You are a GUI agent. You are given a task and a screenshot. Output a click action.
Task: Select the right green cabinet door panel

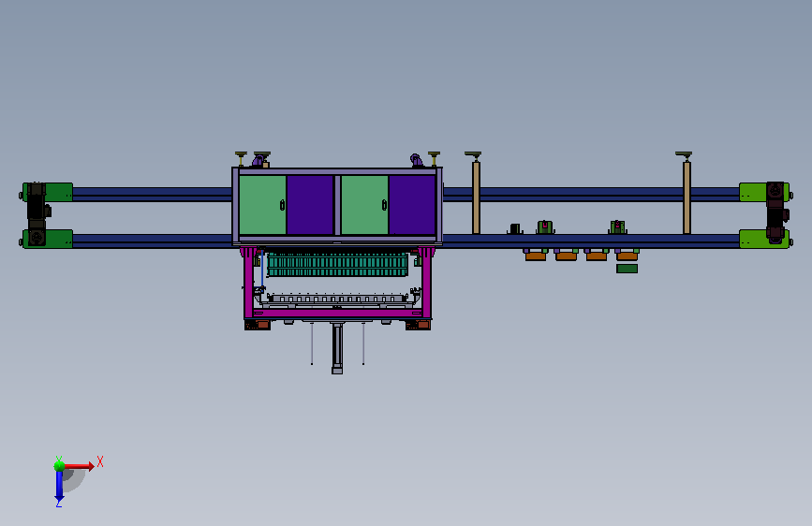click(364, 205)
